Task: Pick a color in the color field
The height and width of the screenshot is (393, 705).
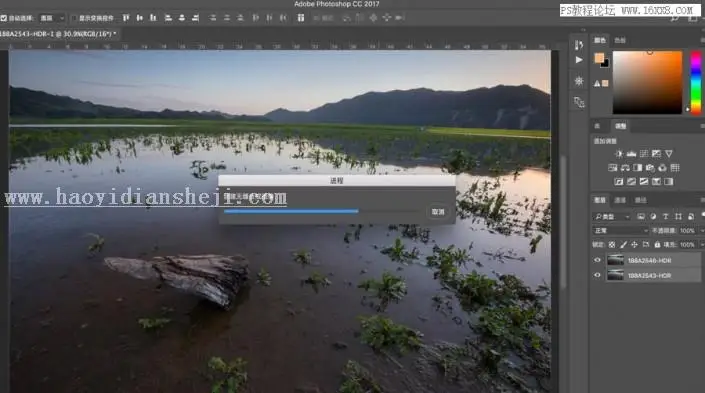Action: pos(647,83)
